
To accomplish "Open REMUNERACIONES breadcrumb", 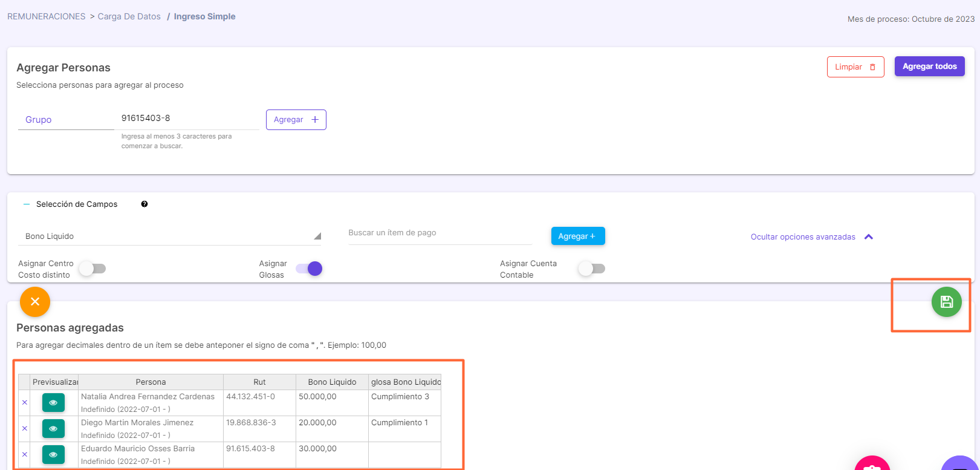I will pos(47,16).
